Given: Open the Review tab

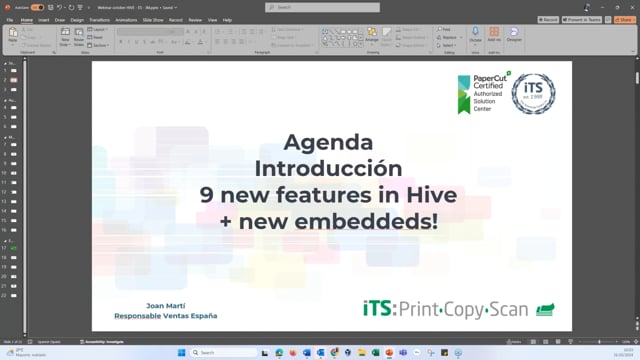Looking at the screenshot, I should [195, 20].
